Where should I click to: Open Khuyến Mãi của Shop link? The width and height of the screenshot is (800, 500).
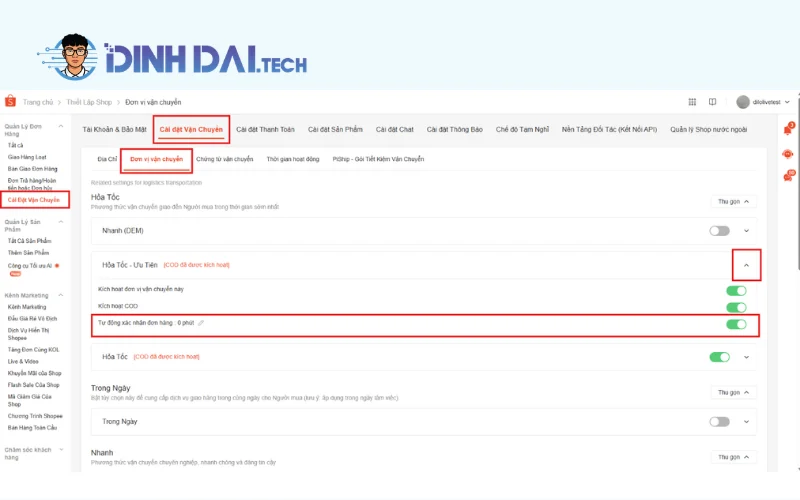(34, 373)
